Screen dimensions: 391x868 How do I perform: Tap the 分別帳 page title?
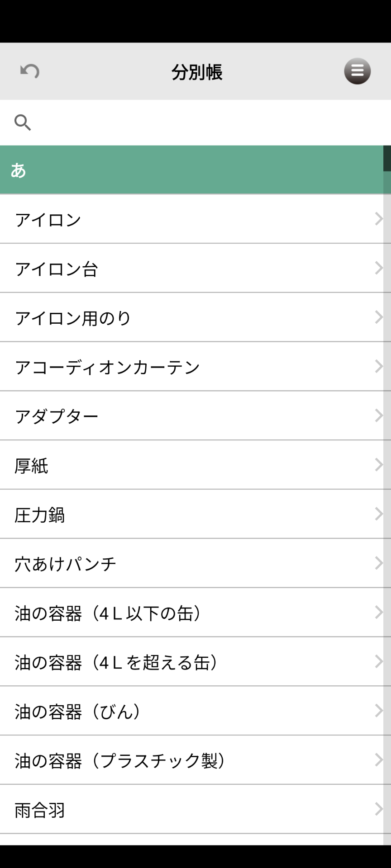(197, 72)
